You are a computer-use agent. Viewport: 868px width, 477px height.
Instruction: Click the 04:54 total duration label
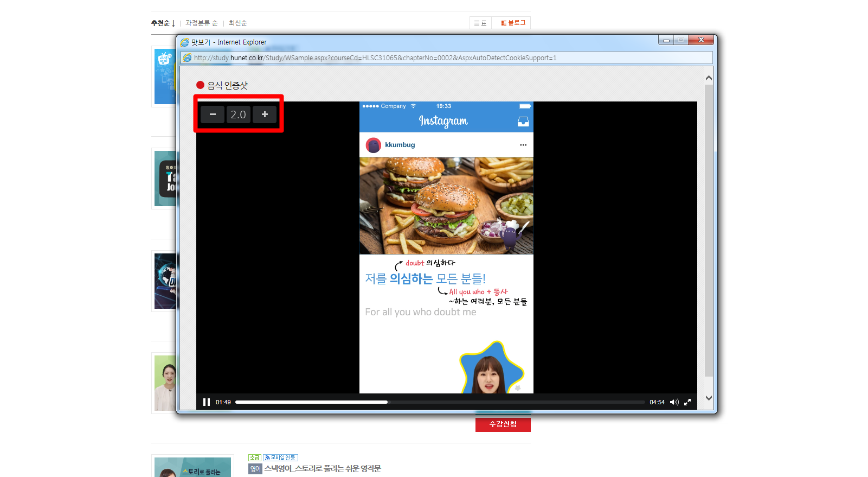pos(657,402)
